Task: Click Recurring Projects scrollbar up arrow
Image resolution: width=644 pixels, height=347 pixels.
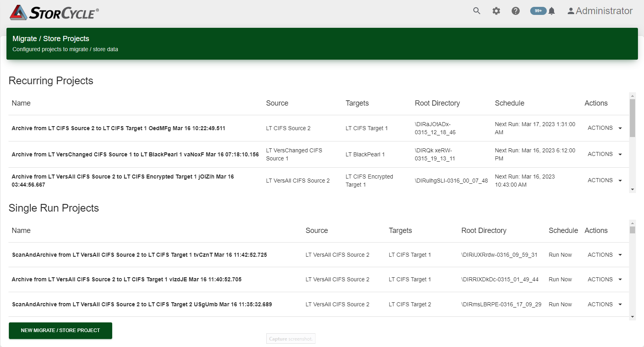Action: [632, 96]
